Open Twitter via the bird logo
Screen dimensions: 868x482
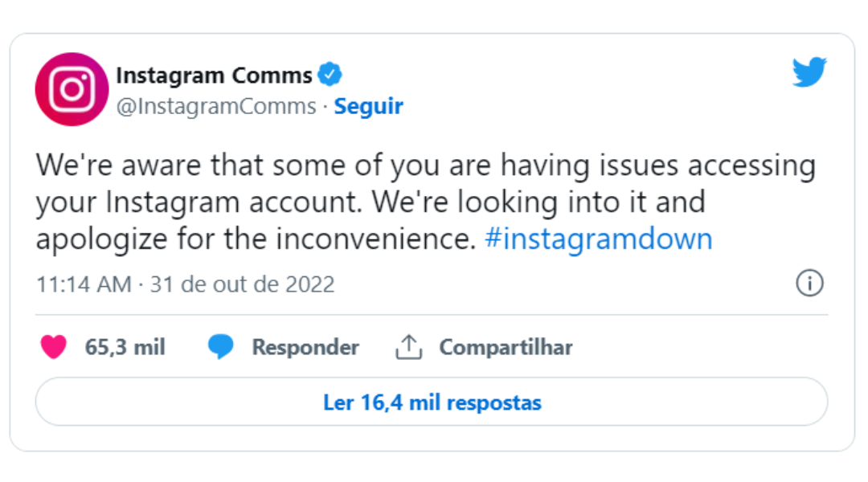click(809, 72)
